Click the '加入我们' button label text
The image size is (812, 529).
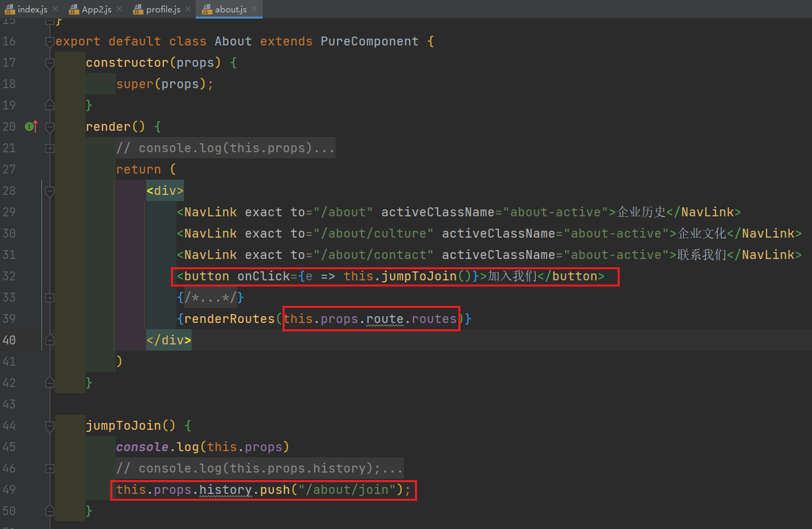pos(512,276)
